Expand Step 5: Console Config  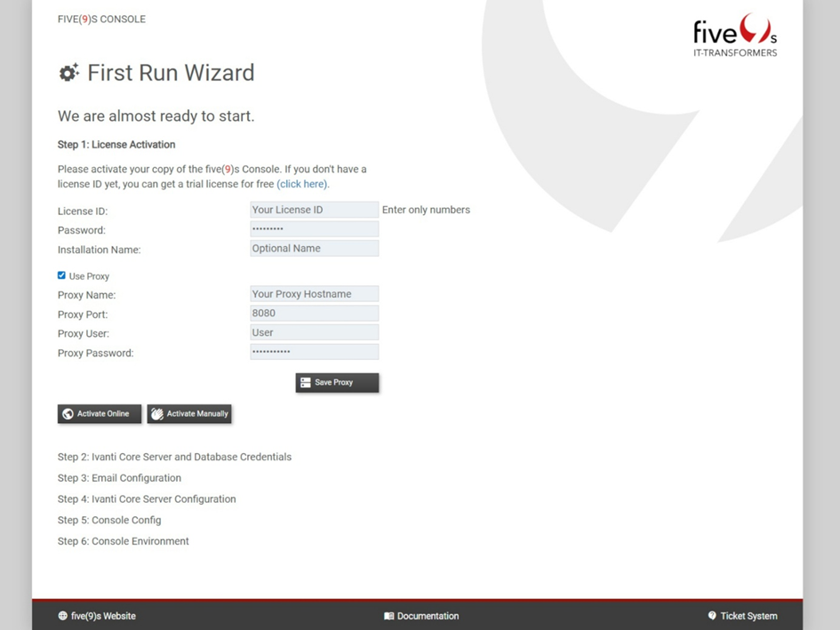tap(109, 520)
